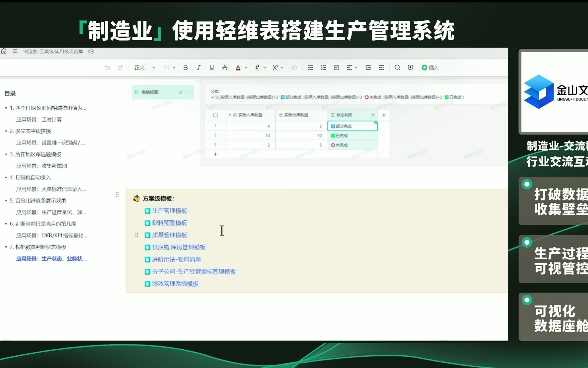
Task: Apply bulleted list
Action: [310, 67]
